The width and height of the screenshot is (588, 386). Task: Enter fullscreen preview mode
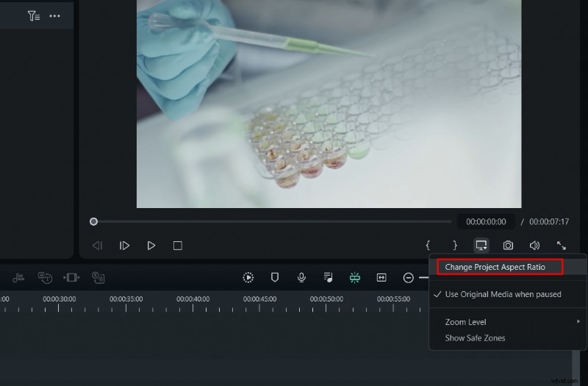(562, 246)
